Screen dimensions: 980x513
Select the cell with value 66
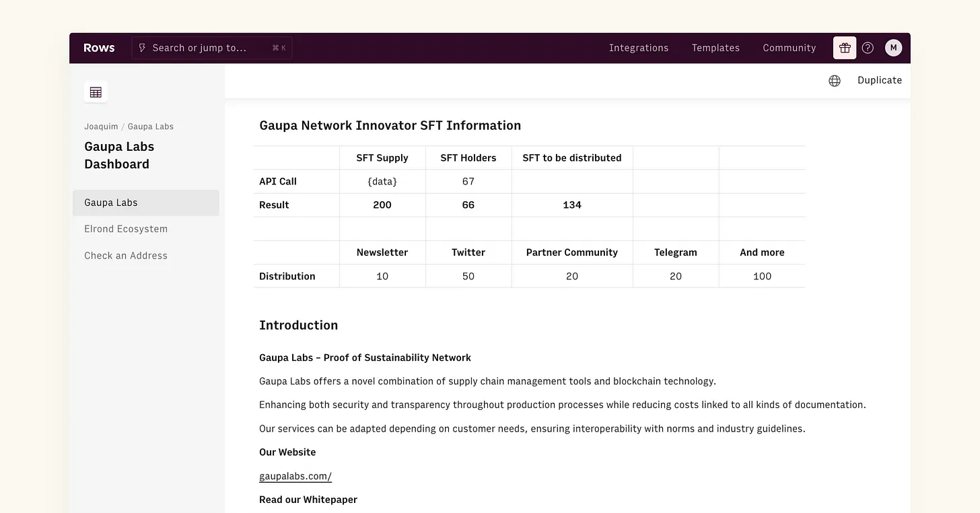click(x=468, y=205)
